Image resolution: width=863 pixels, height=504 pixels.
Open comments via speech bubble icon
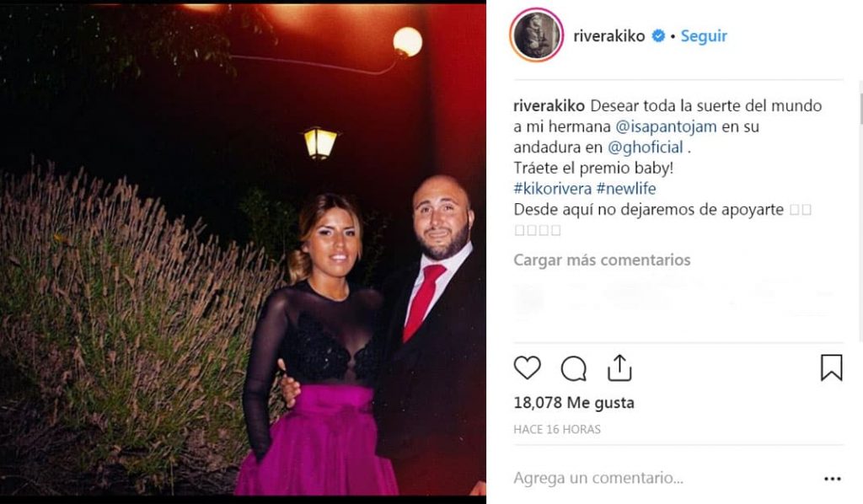tap(573, 368)
